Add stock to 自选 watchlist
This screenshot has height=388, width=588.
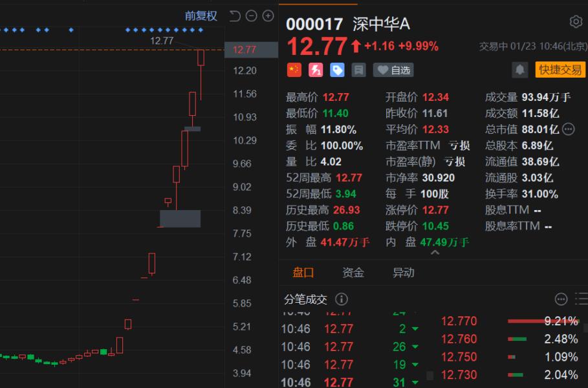click(393, 70)
